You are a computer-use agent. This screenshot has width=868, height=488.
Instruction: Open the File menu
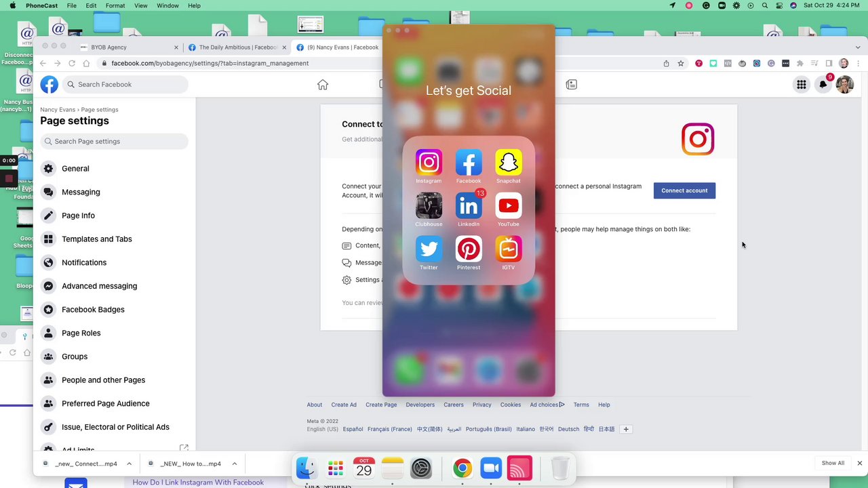71,5
